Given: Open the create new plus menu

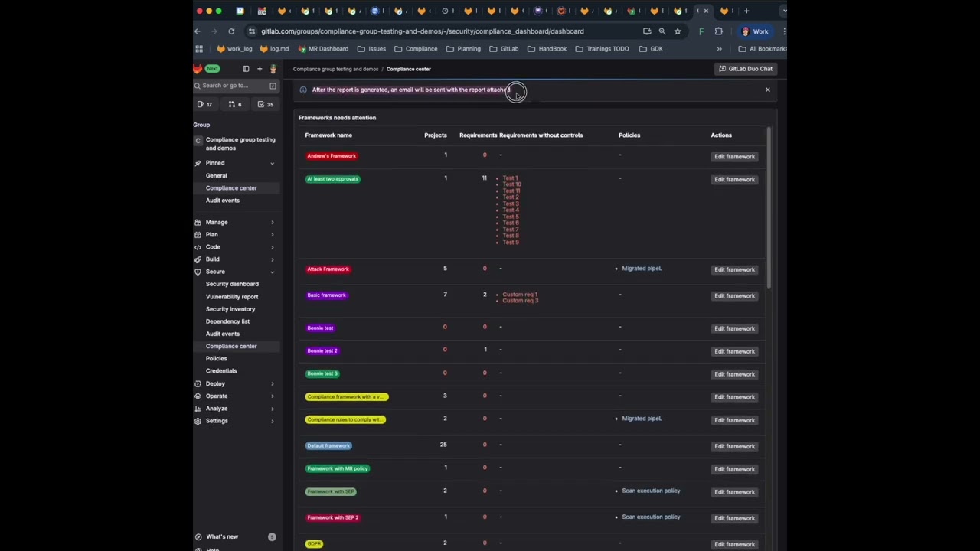Looking at the screenshot, I should (260, 69).
